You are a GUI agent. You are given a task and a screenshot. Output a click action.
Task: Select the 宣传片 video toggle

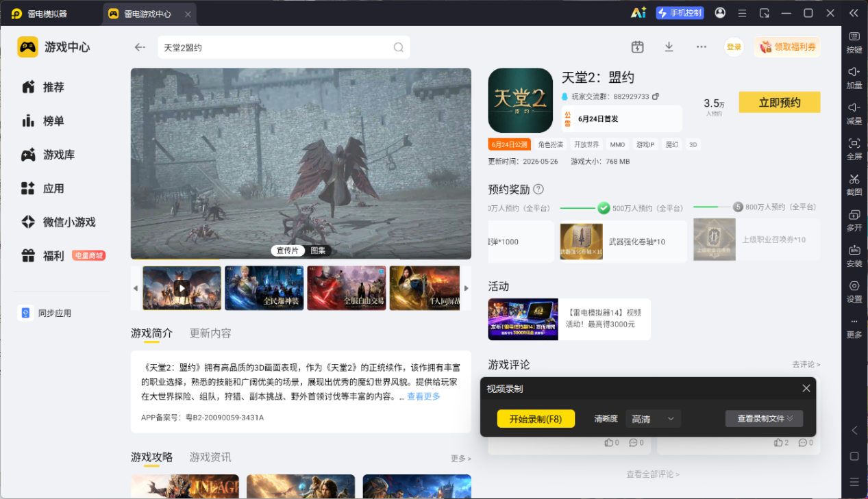click(x=288, y=251)
